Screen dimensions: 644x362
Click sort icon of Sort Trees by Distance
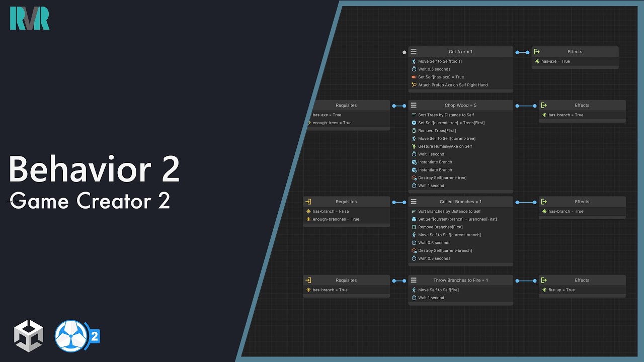click(414, 115)
